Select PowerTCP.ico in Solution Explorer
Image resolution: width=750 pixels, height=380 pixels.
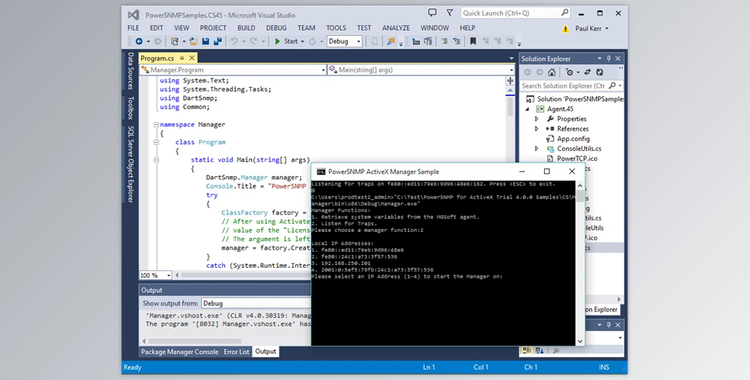pos(577,158)
